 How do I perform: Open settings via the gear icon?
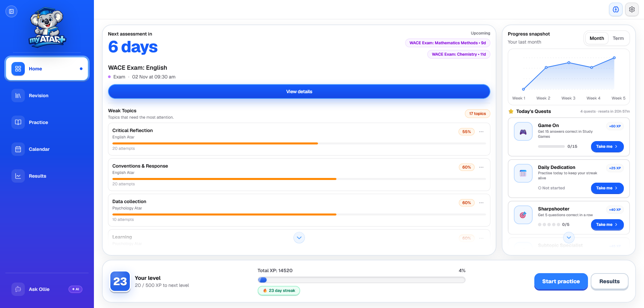[x=632, y=9]
